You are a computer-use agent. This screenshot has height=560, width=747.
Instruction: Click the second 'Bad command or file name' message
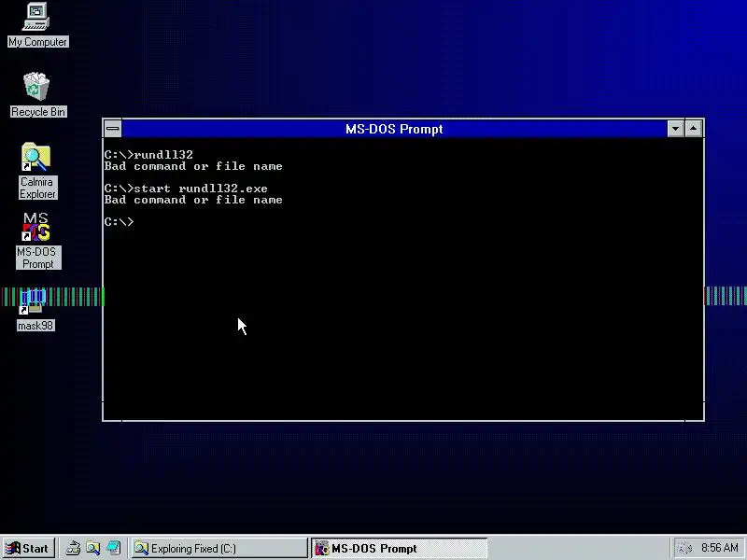tap(193, 200)
